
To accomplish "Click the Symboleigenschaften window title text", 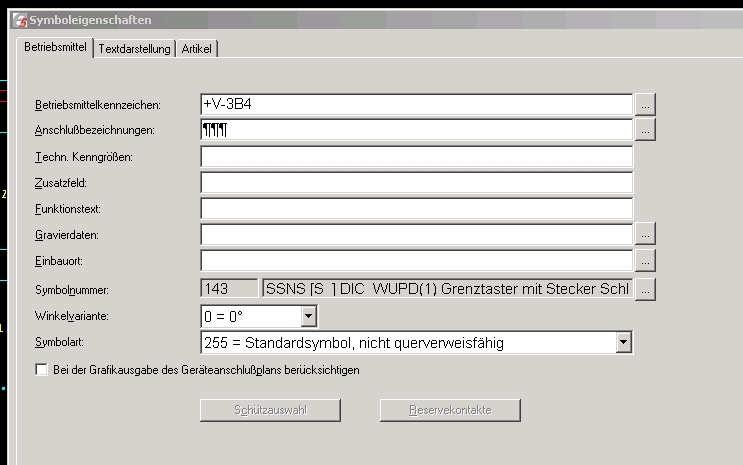I will (90, 20).
